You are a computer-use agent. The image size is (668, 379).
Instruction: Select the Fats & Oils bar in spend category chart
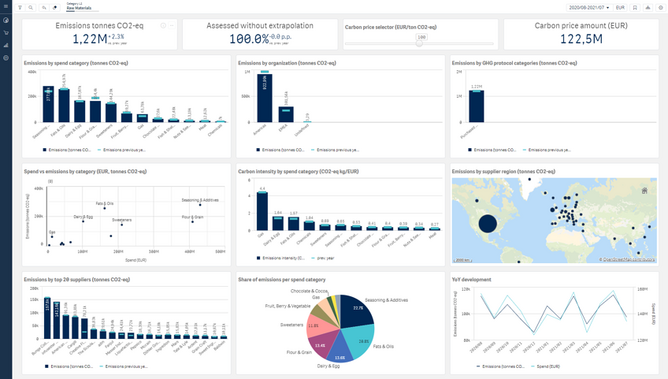tap(64, 106)
